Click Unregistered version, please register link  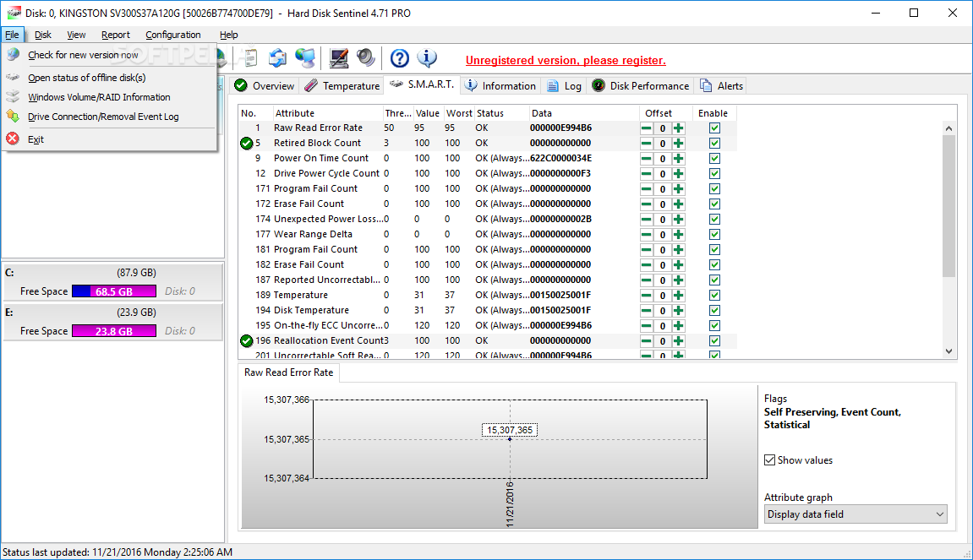(566, 60)
